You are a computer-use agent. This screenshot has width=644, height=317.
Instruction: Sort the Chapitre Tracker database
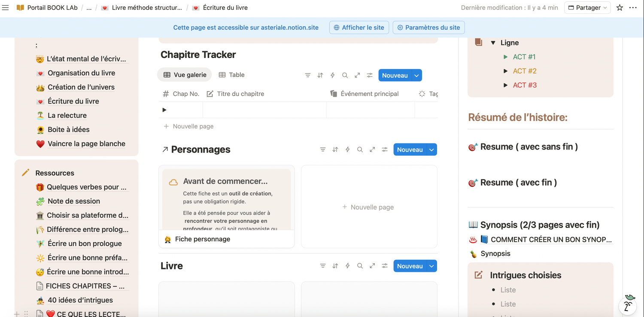tap(320, 75)
